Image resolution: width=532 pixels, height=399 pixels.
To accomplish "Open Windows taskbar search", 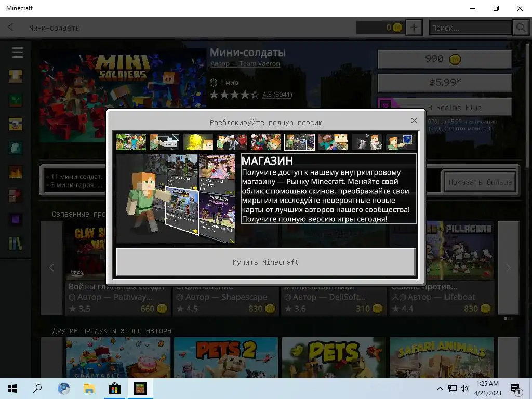I will click(37, 389).
